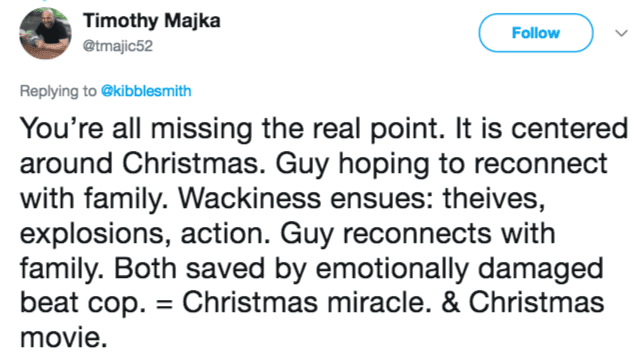Click the @tmajic52 handle
642x361 pixels.
[x=118, y=46]
